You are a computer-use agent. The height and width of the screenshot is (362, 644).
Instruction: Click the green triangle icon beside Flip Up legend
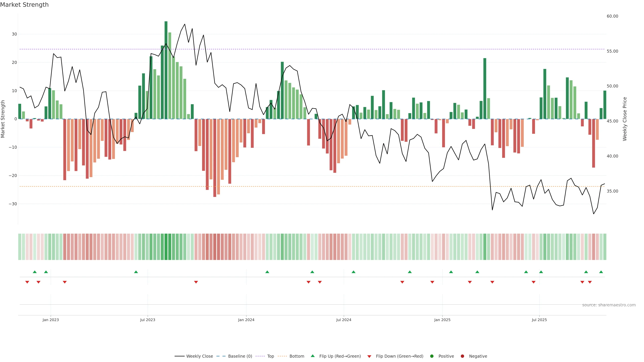coord(312,356)
